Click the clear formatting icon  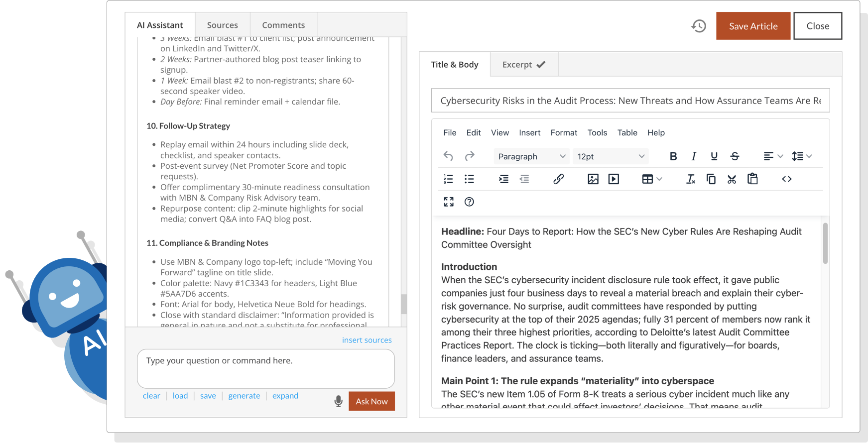690,179
